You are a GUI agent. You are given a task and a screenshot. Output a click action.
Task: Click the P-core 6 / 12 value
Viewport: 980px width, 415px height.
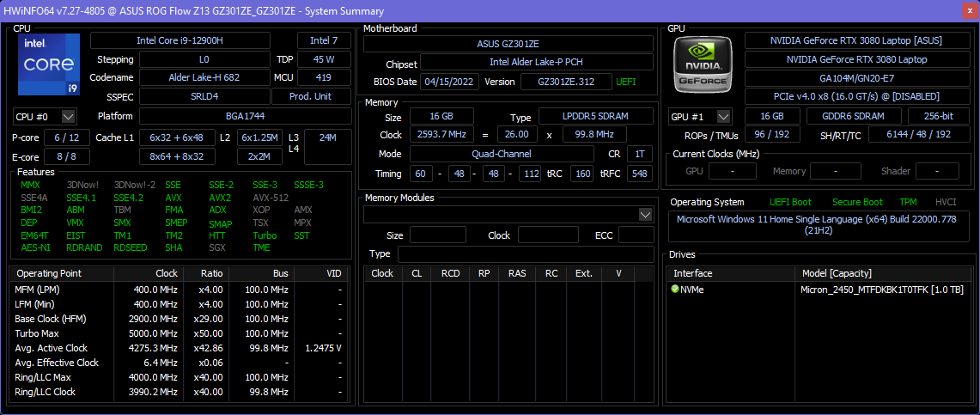66,137
